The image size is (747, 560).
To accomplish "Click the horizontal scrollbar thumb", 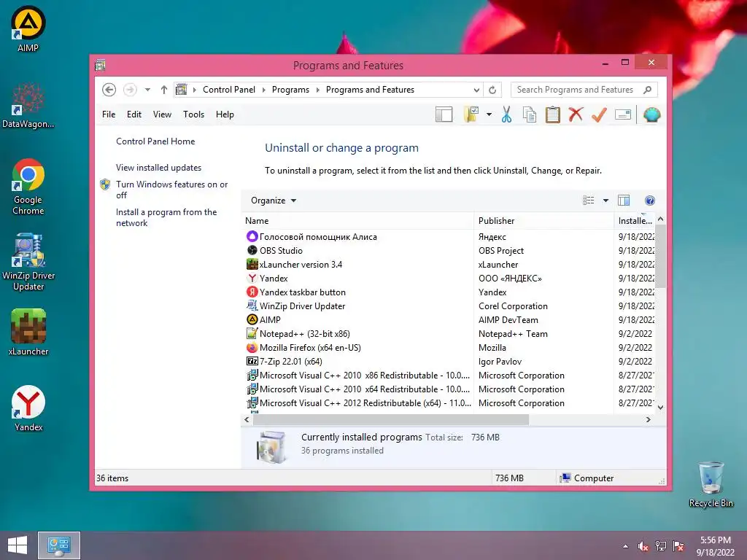I will coord(391,419).
